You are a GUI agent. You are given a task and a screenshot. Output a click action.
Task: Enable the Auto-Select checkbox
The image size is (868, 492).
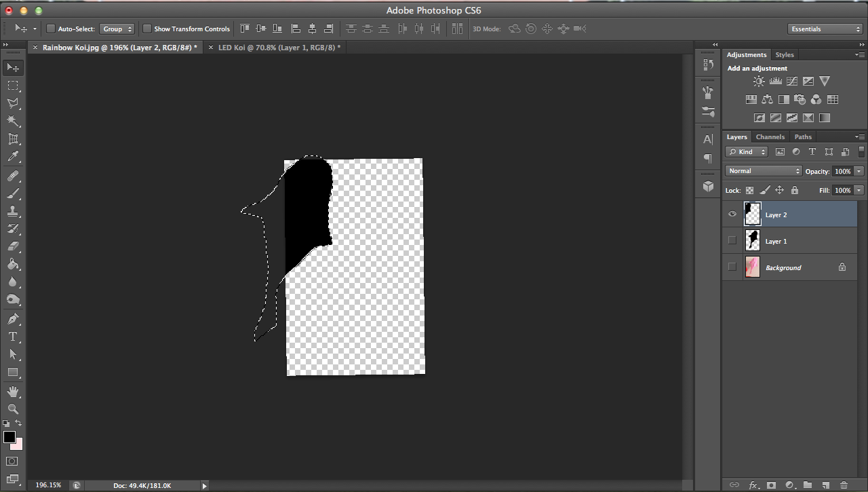tap(50, 29)
